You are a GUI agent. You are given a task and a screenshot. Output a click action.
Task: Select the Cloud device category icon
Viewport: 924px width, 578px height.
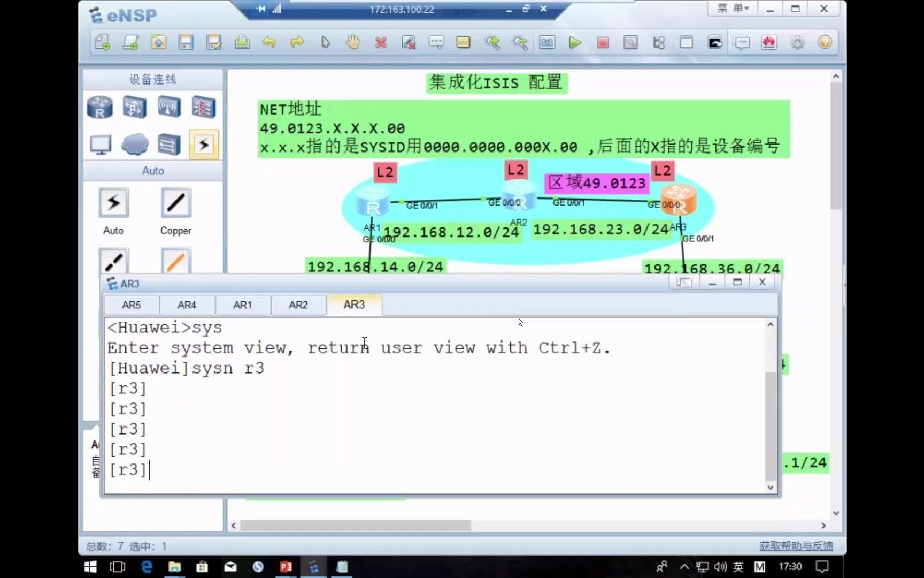click(x=134, y=144)
